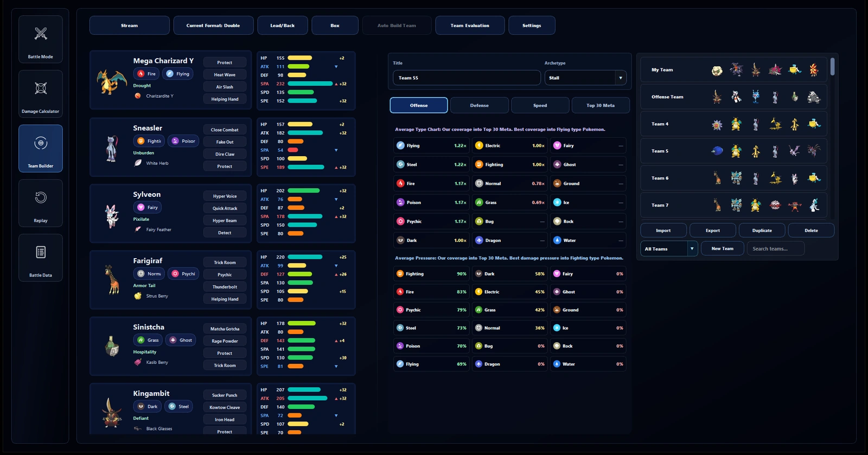Click Water type icon in pressure list

tap(557, 364)
